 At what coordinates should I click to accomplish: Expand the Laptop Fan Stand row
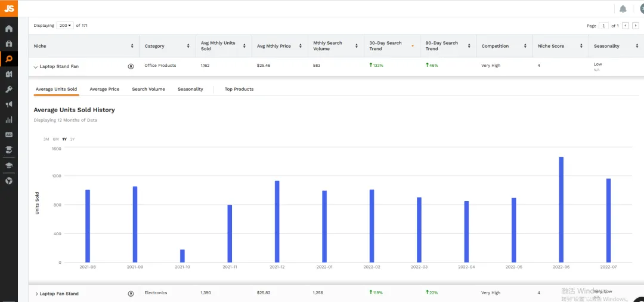[x=36, y=294]
